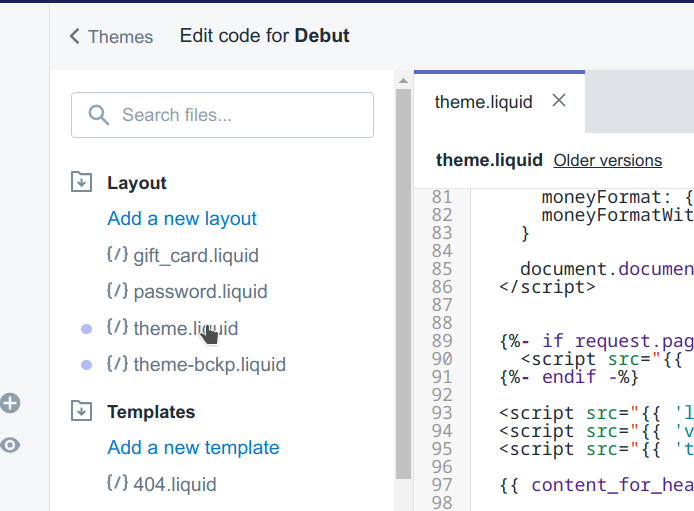
Task: Click Add a new layout link
Action: click(182, 219)
